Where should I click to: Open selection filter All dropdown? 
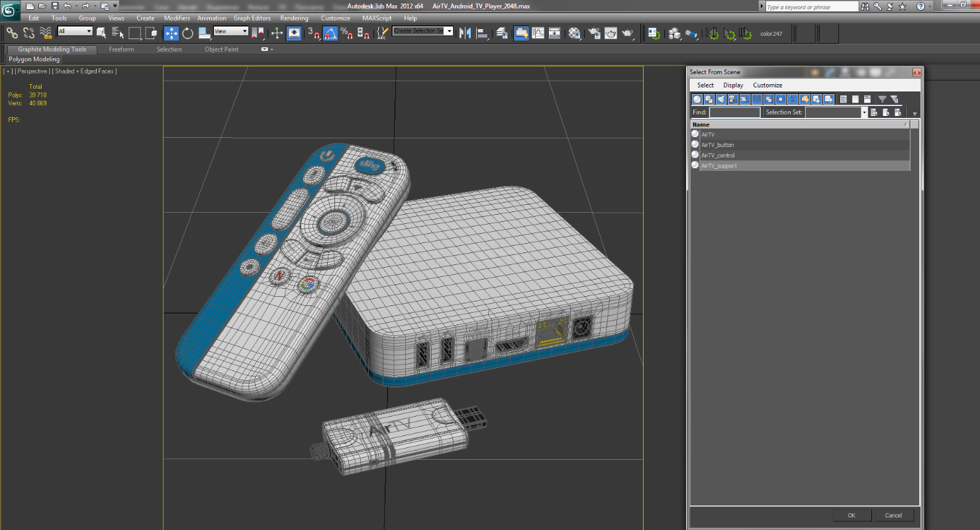(75, 31)
